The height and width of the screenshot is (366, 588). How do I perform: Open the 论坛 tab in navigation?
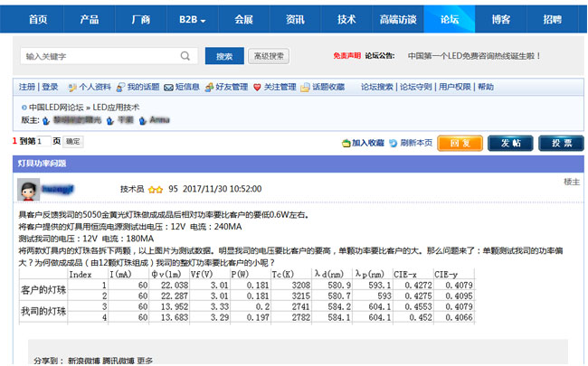(449, 19)
